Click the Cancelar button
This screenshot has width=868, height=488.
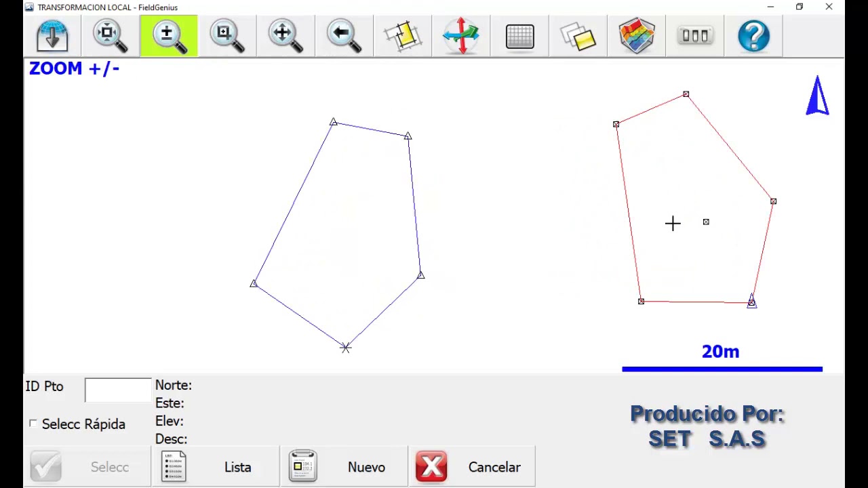(x=472, y=466)
